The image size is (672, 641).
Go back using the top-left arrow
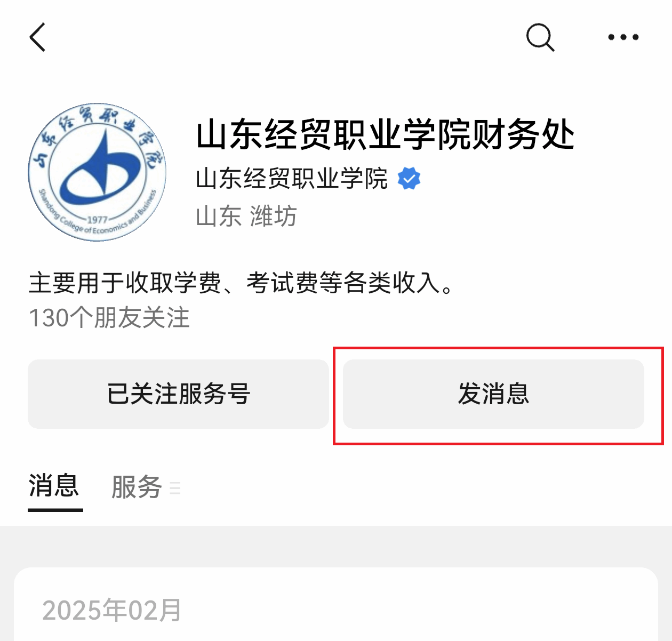tap(37, 37)
